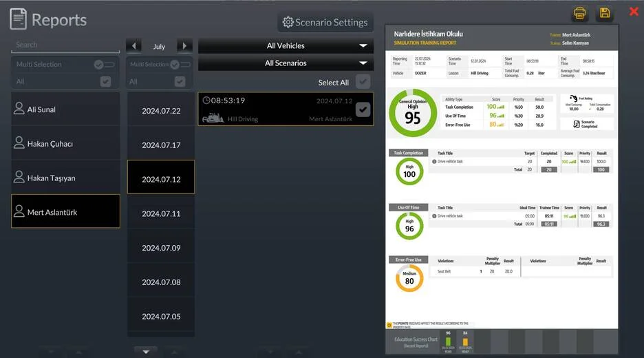Toggle Multi Selection switch for trainees
Screen dimensions: 644x358
[104, 64]
